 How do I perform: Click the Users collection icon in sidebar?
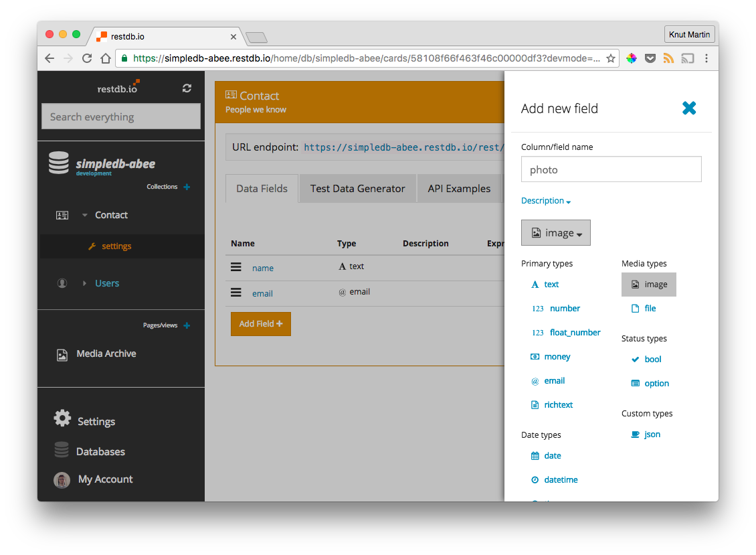coord(62,283)
